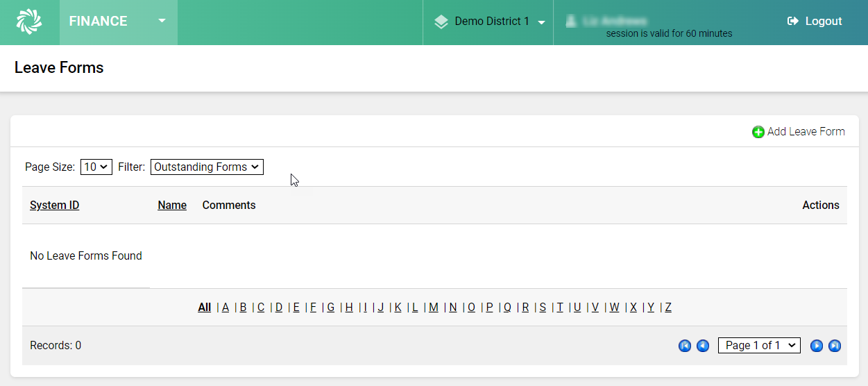Click the green plus Add icon
Image resolution: width=868 pixels, height=386 pixels.
(758, 132)
